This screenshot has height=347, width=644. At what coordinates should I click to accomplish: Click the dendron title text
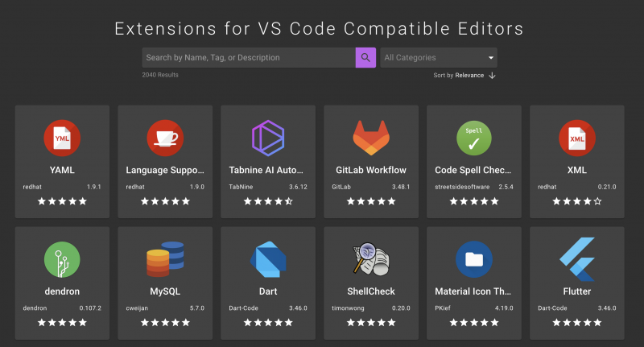pyautogui.click(x=62, y=291)
